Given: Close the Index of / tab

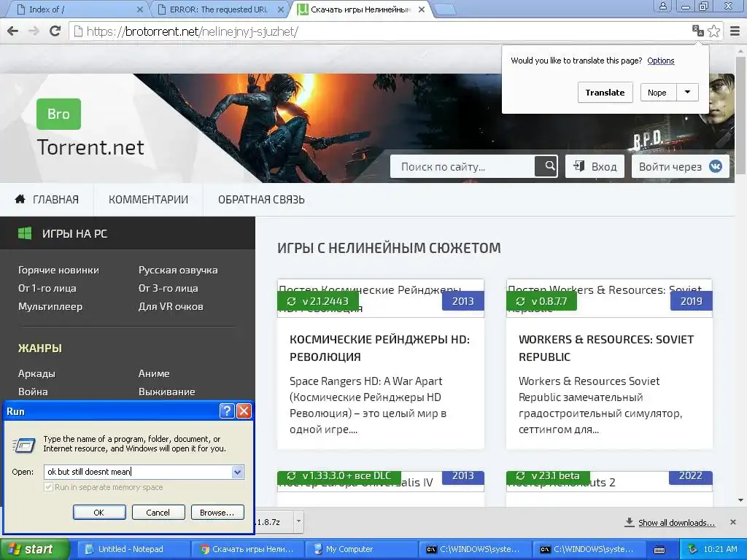Looking at the screenshot, I should (139, 9).
